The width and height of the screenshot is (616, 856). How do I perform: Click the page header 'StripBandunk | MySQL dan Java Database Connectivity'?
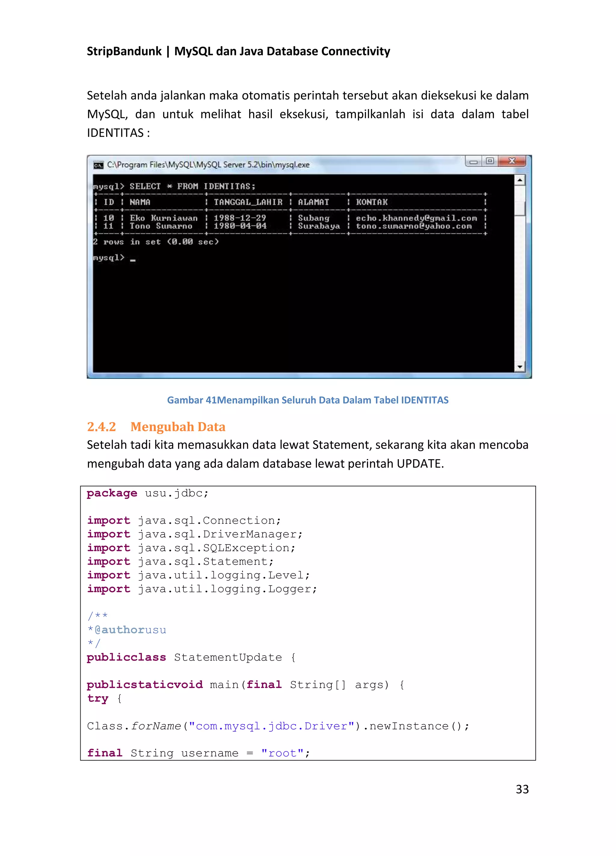pyautogui.click(x=239, y=51)
